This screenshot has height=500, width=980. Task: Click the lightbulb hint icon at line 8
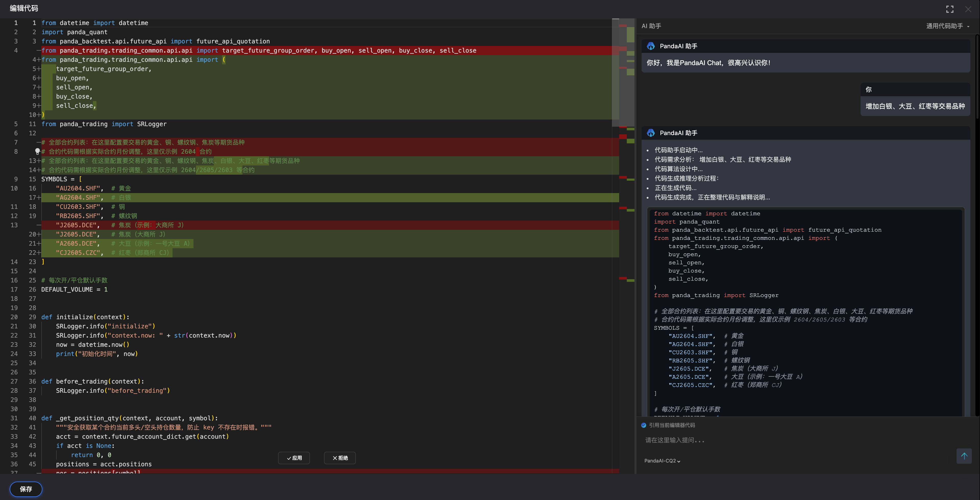pyautogui.click(x=37, y=152)
